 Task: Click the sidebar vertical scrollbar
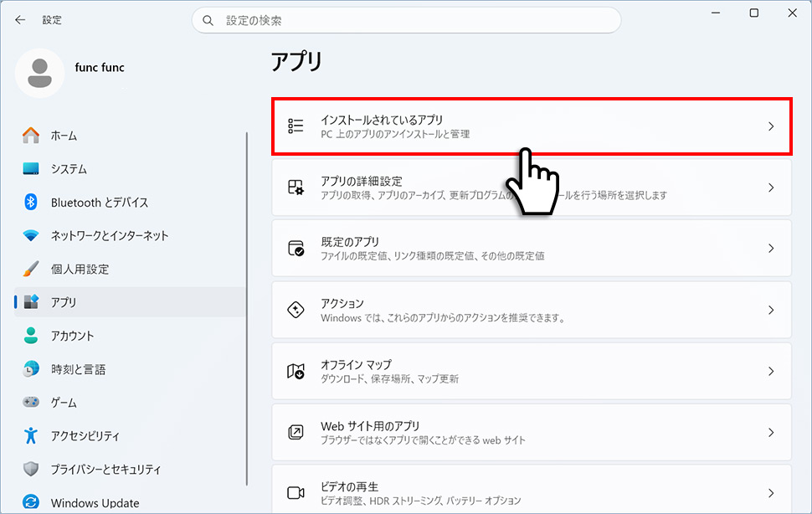tap(246, 309)
